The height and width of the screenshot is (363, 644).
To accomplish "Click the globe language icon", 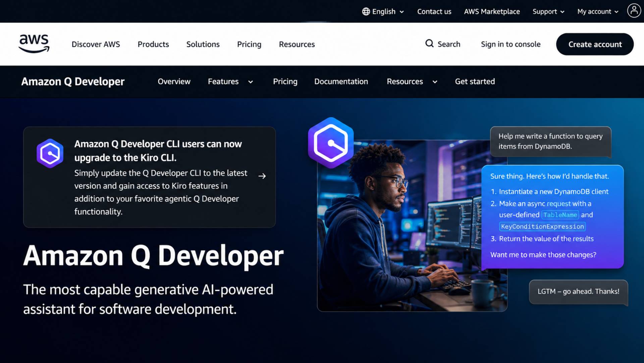I will (x=366, y=11).
